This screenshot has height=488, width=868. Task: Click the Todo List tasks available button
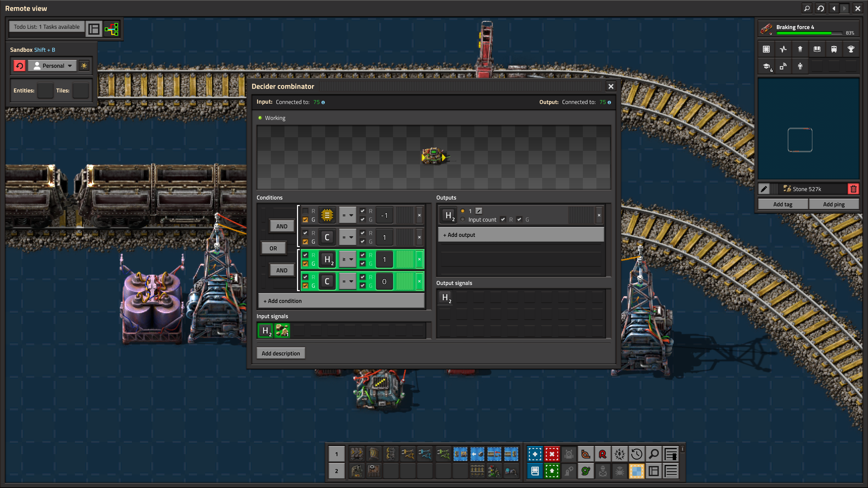pyautogui.click(x=47, y=27)
